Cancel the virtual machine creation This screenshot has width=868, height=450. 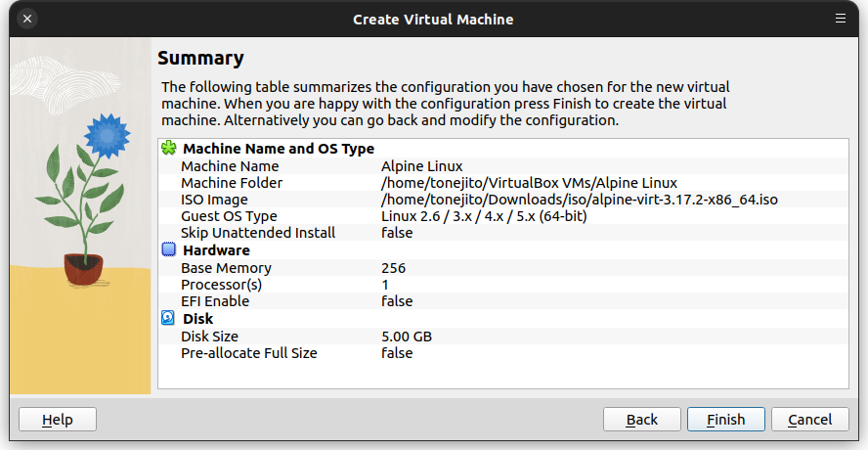tap(810, 420)
